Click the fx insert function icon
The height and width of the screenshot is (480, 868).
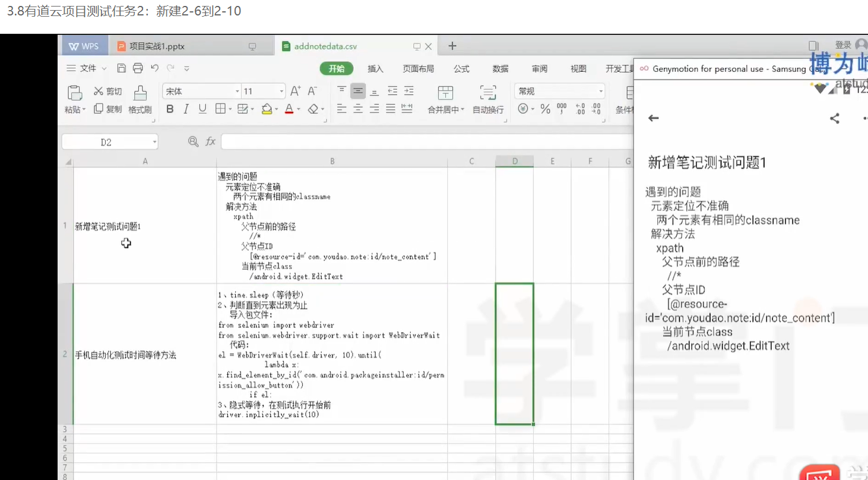[211, 141]
